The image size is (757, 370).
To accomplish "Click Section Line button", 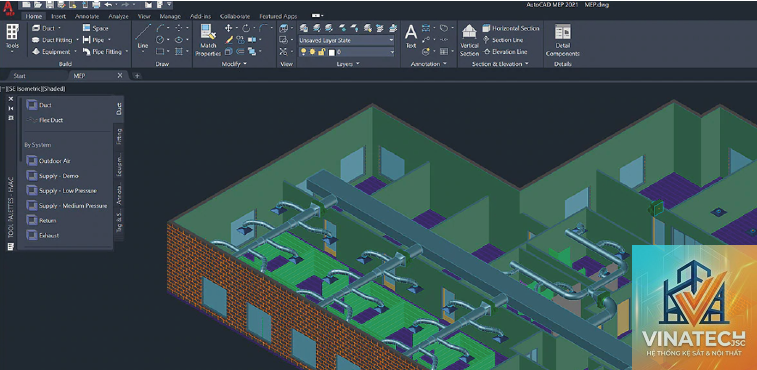I will (x=503, y=40).
